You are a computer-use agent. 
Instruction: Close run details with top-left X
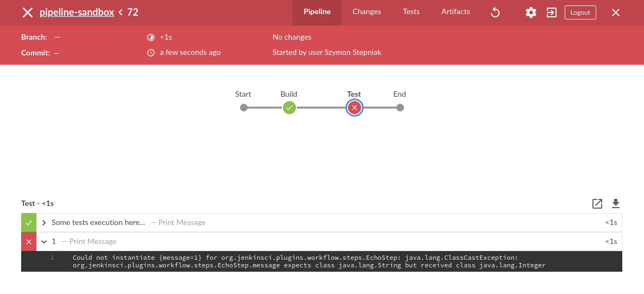point(27,12)
